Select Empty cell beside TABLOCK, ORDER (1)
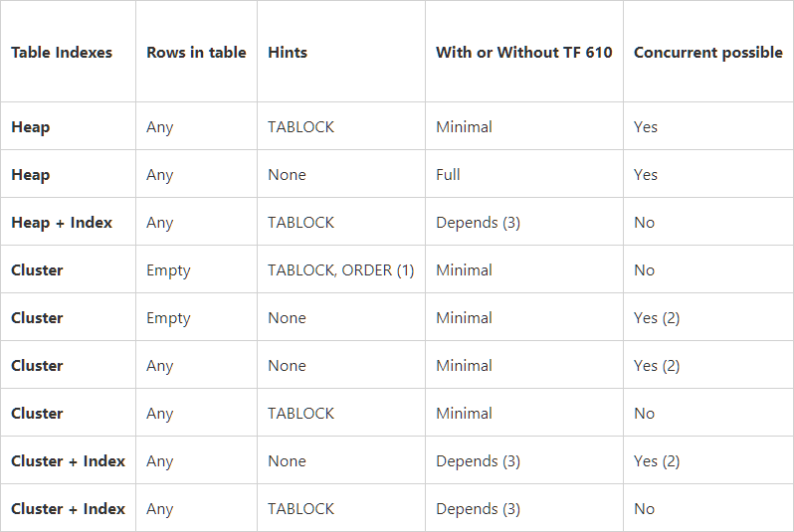The width and height of the screenshot is (794, 532). pyautogui.click(x=168, y=270)
